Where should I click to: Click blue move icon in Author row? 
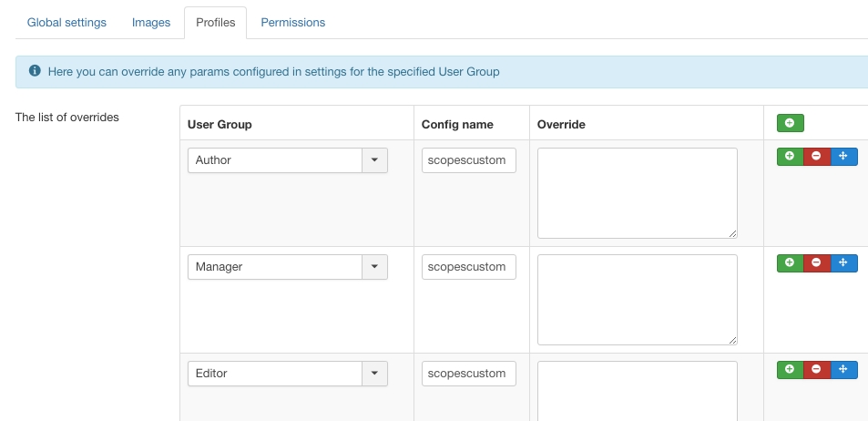pyautogui.click(x=843, y=156)
